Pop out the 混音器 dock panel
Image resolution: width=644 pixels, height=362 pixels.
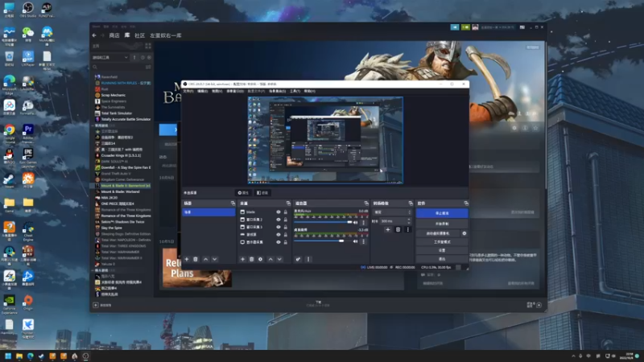pos(366,204)
